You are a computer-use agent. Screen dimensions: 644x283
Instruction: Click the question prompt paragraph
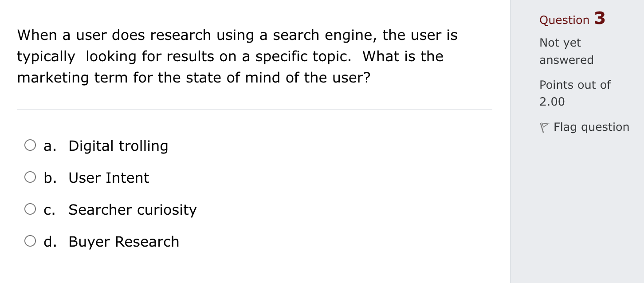237,56
